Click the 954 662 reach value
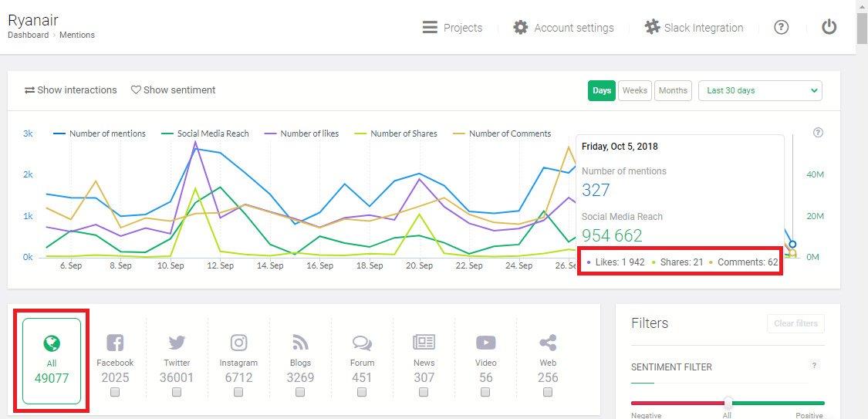The width and height of the screenshot is (868, 419). [x=613, y=236]
